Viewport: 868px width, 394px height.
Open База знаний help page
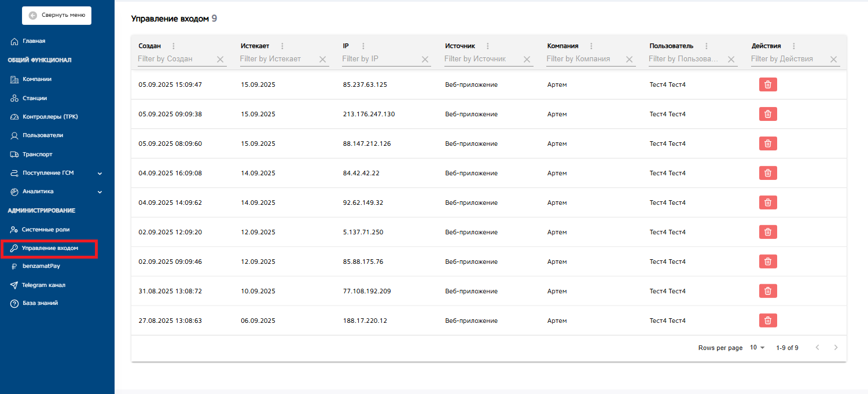click(x=40, y=303)
